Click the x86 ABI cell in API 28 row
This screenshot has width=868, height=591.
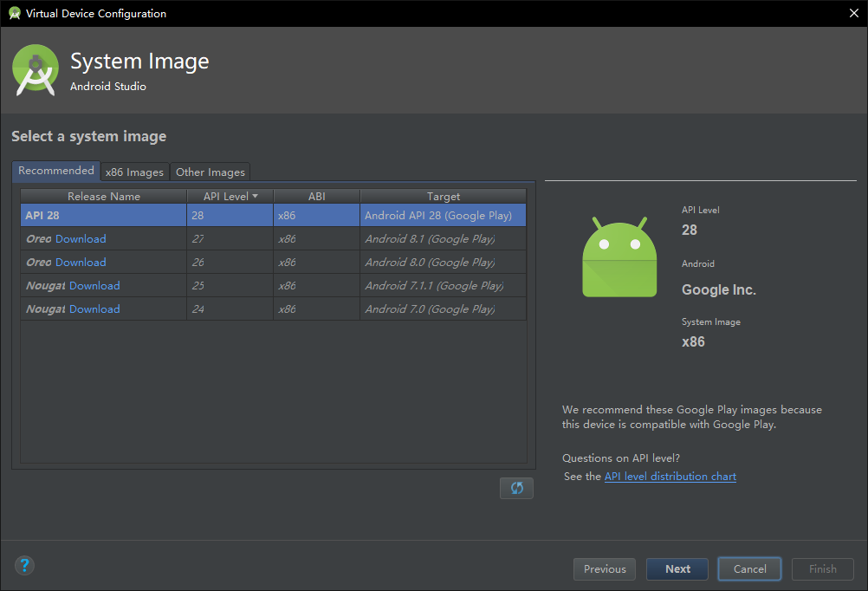point(317,216)
